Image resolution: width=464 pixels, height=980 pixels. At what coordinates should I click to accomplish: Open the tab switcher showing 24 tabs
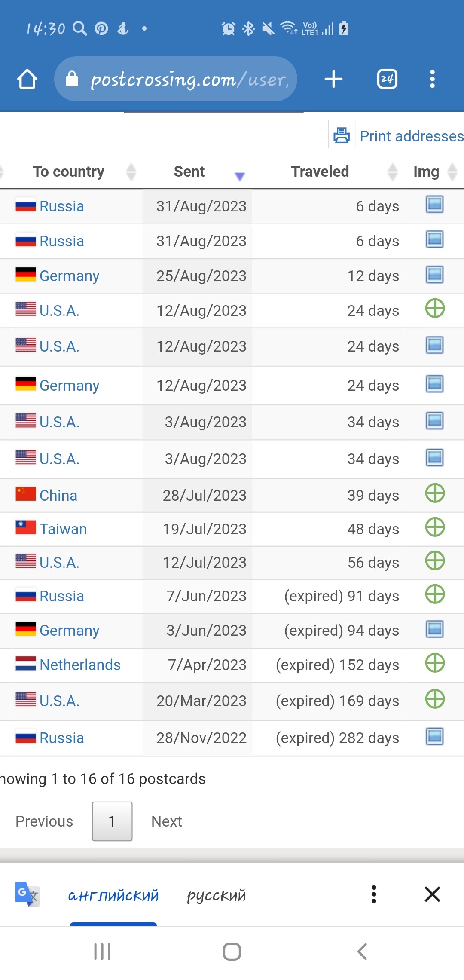(x=387, y=79)
